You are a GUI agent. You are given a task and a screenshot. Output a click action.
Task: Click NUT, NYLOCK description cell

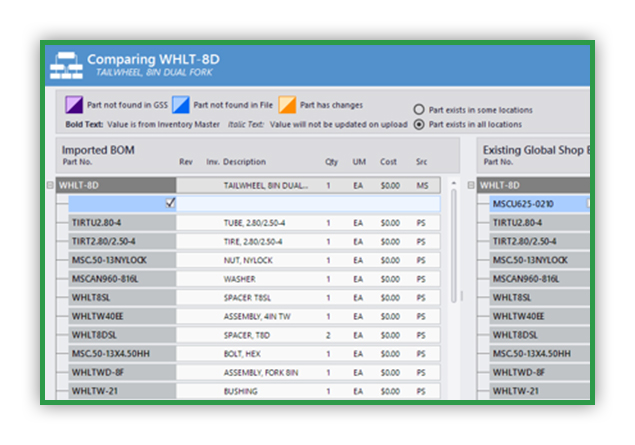248,260
